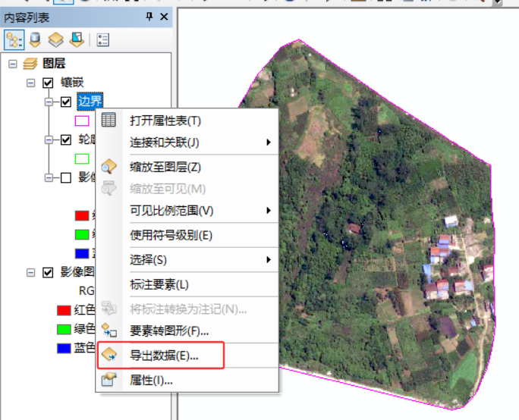The width and height of the screenshot is (519, 420).
Task: Open table of contents Options button
Action: click(103, 40)
